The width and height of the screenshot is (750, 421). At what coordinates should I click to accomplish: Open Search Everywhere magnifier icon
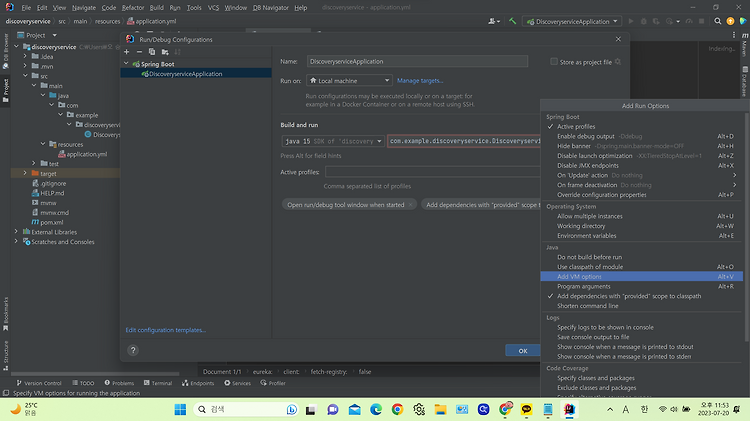point(717,21)
